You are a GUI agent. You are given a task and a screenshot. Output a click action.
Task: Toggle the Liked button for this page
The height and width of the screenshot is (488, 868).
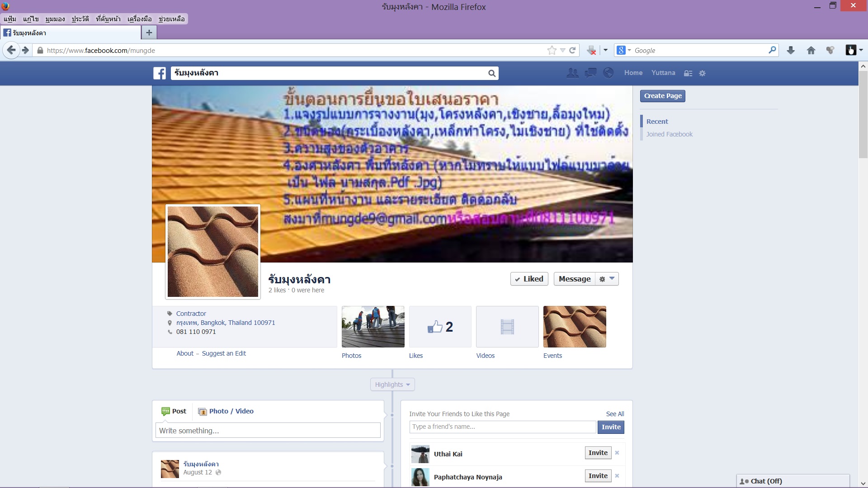(x=529, y=279)
